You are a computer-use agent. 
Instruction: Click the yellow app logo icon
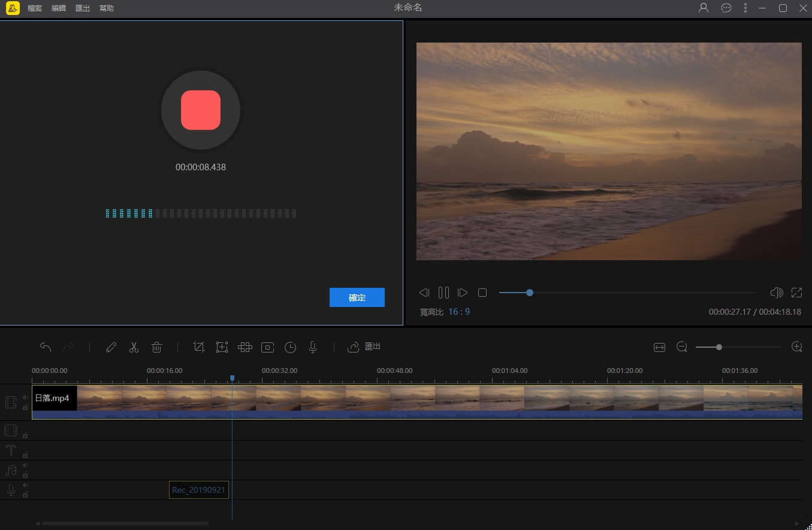click(x=13, y=8)
